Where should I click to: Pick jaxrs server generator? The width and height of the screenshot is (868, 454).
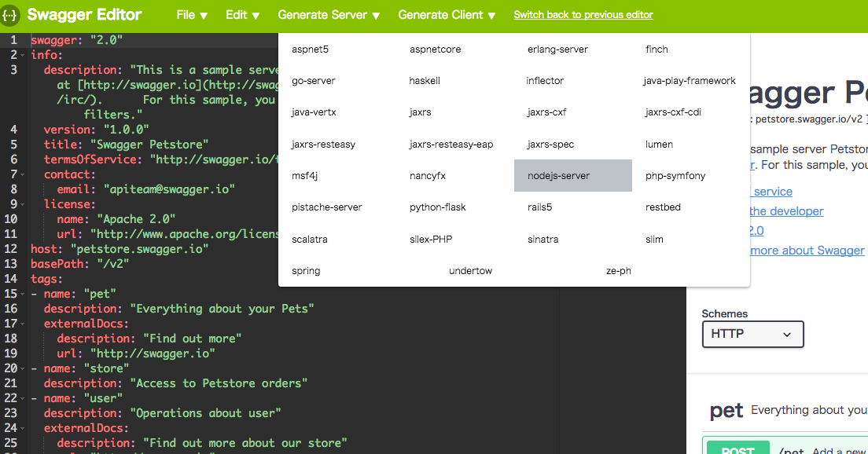(x=420, y=112)
